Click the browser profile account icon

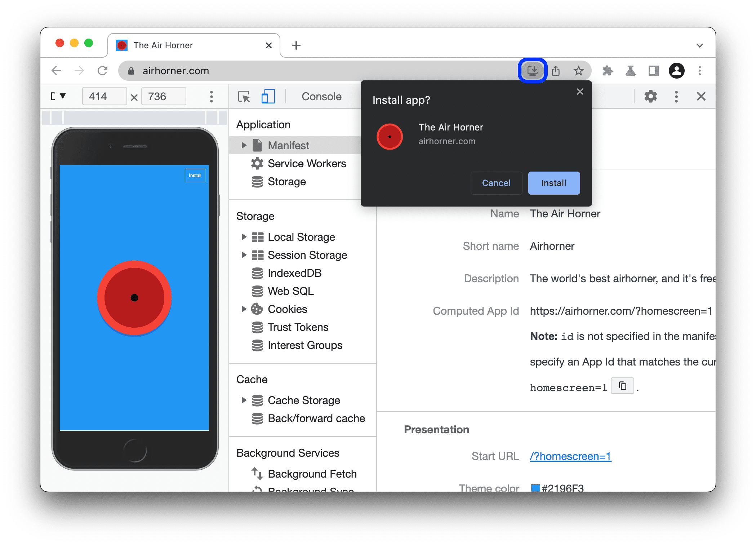tap(677, 70)
